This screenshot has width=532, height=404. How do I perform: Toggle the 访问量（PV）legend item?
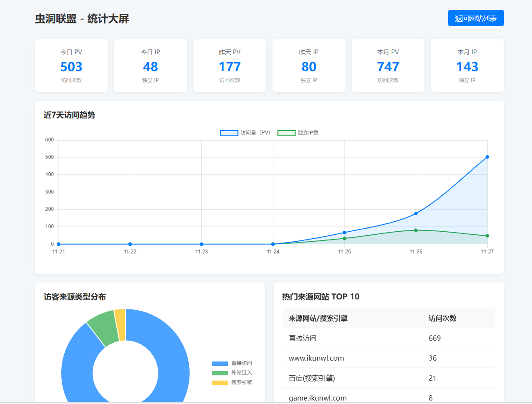(x=246, y=133)
